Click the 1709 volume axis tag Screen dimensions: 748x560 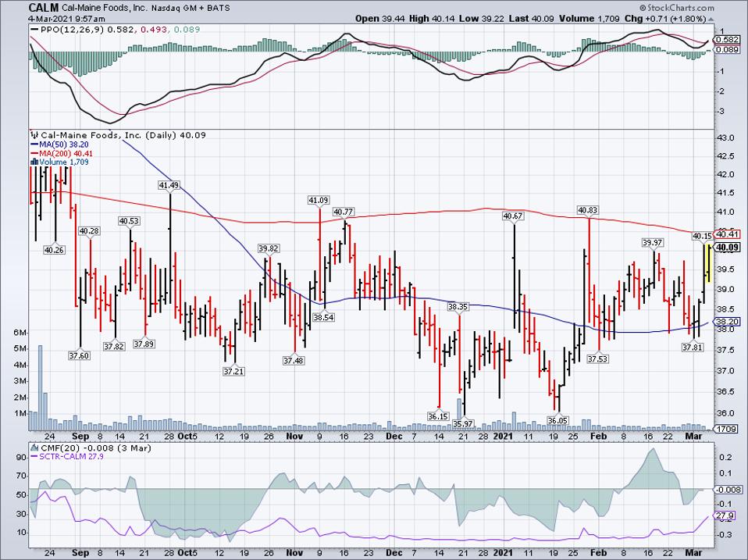pos(728,429)
